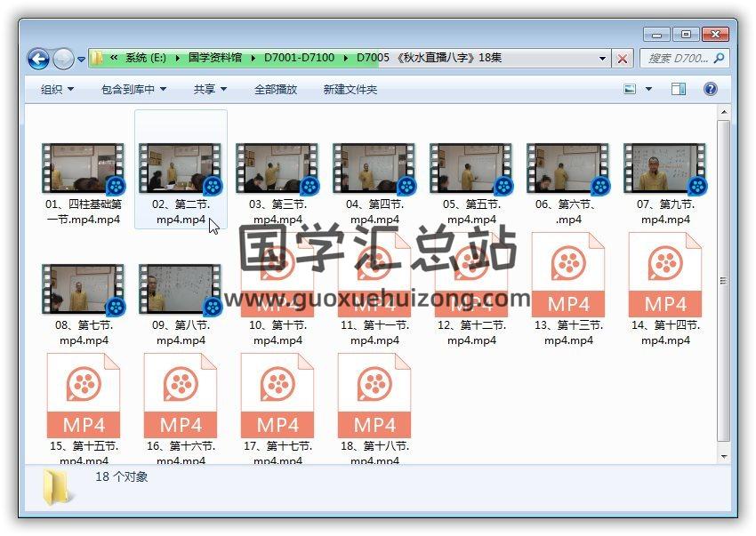Click the vertical scrollbar down arrow
Screen dimensions: 756x536
723,456
